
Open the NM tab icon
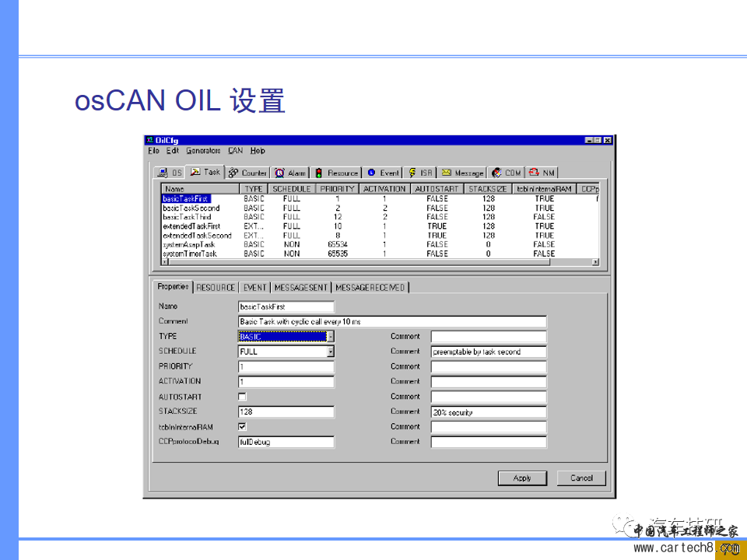click(534, 173)
